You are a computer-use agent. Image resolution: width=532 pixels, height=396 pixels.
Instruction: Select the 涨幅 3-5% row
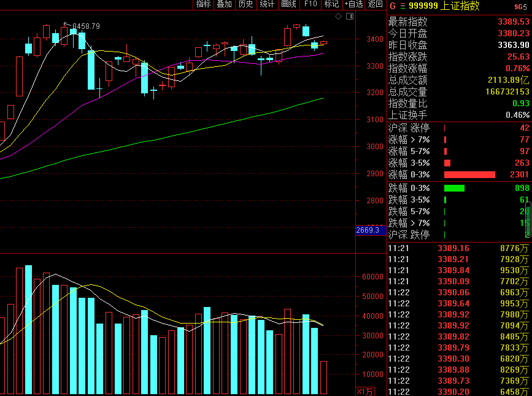459,163
